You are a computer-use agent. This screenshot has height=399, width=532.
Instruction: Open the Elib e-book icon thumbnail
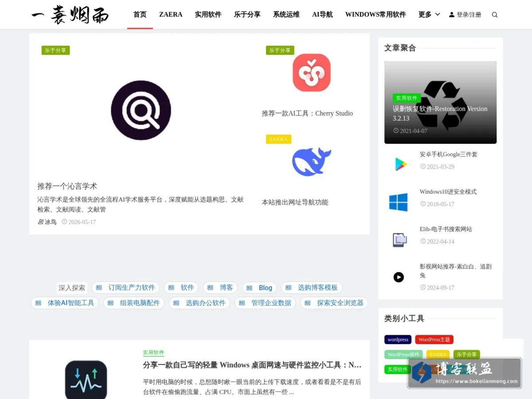[399, 240]
